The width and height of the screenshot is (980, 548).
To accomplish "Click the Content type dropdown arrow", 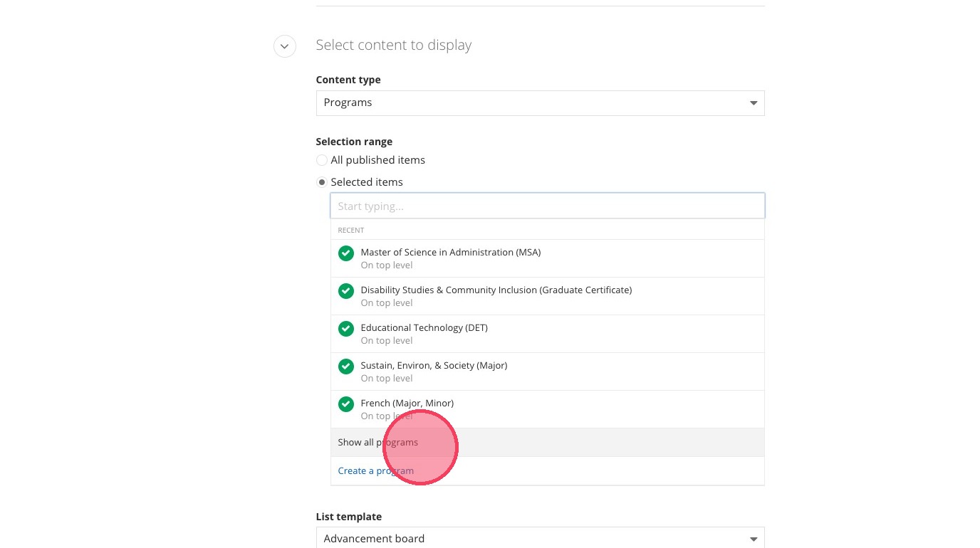I will [x=754, y=103].
